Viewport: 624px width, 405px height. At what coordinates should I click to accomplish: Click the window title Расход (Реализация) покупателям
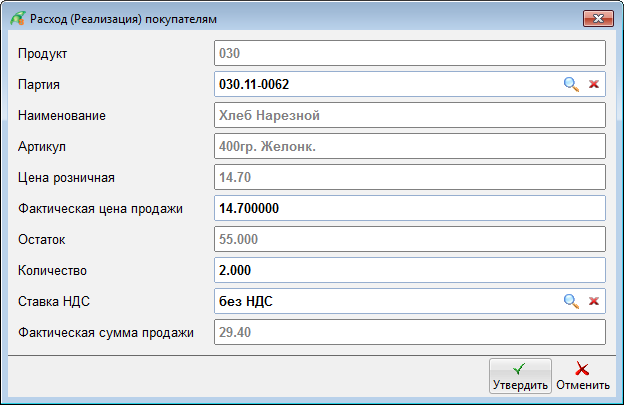tap(123, 19)
